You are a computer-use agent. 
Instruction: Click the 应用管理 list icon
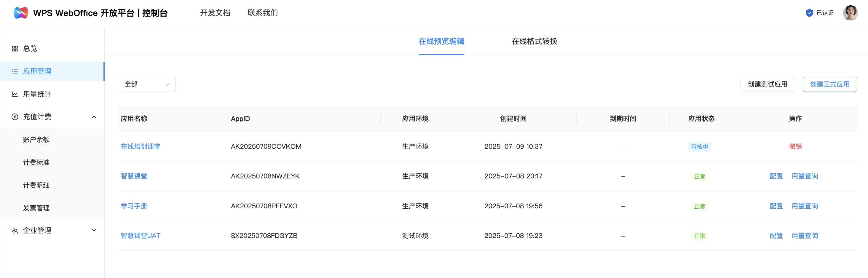(x=15, y=71)
